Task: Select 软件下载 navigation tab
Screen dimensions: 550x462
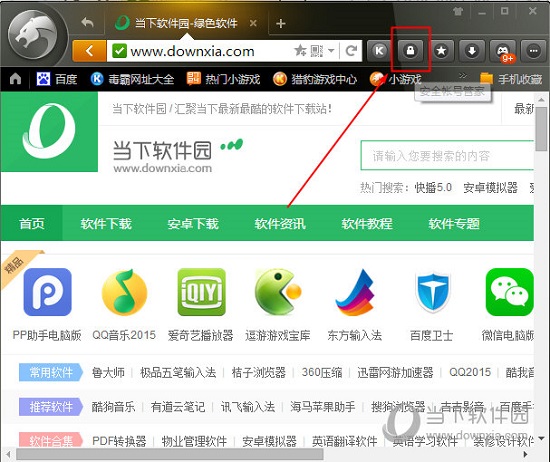Action: click(106, 223)
